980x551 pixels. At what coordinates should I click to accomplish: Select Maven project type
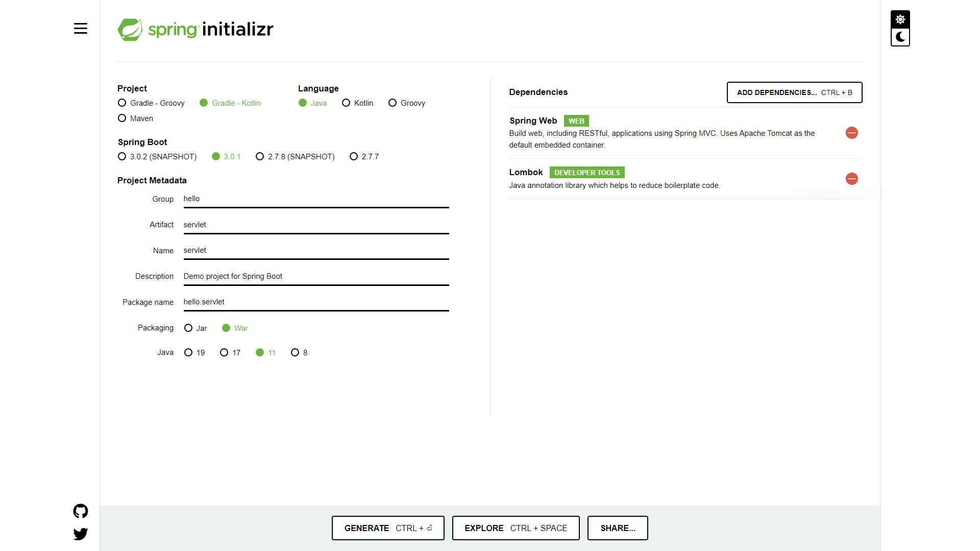tap(135, 118)
